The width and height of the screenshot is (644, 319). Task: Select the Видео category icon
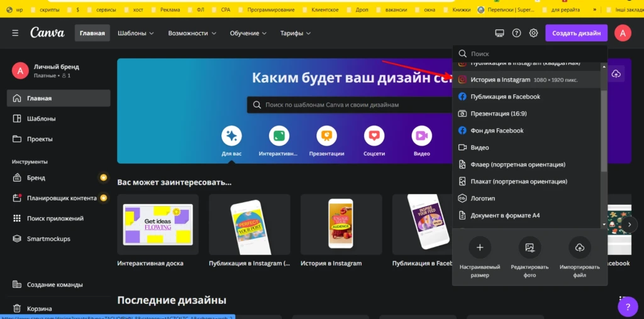(x=422, y=136)
